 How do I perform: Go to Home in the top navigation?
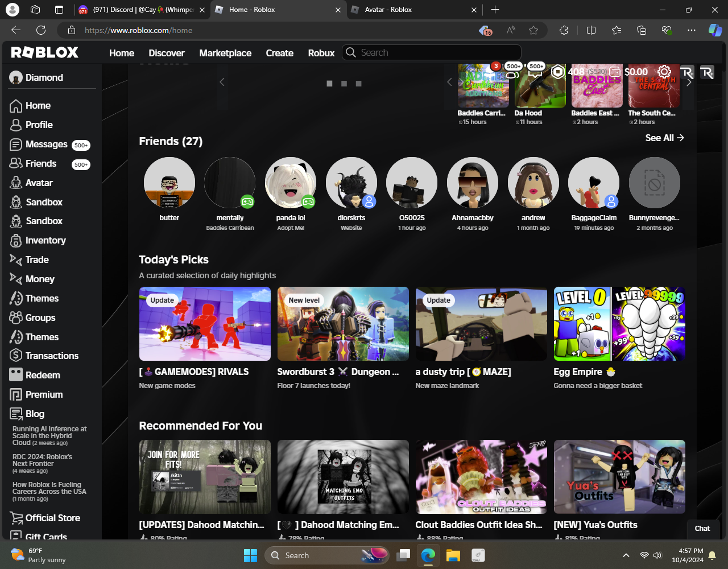(x=122, y=53)
